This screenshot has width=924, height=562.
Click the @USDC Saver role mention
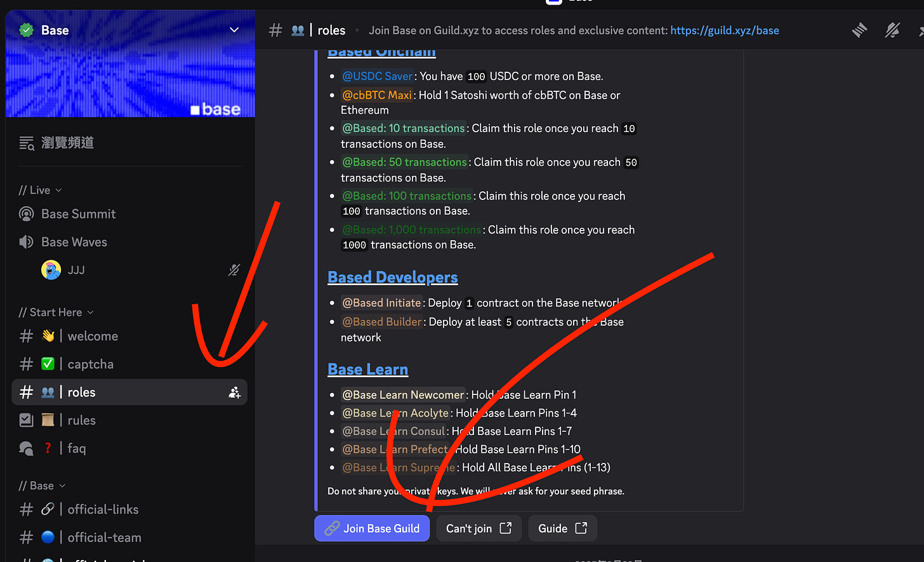pyautogui.click(x=378, y=76)
